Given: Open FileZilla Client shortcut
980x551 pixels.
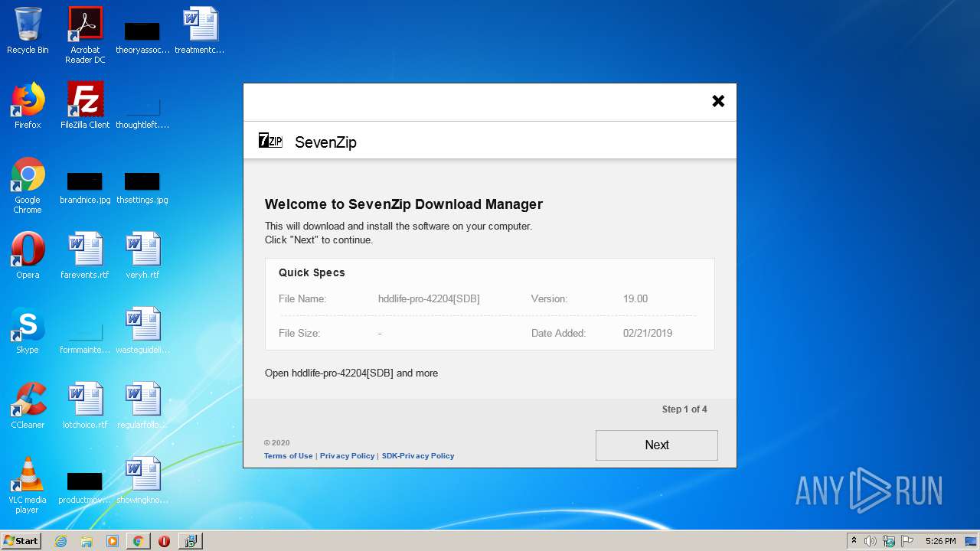Looking at the screenshot, I should tap(85, 106).
